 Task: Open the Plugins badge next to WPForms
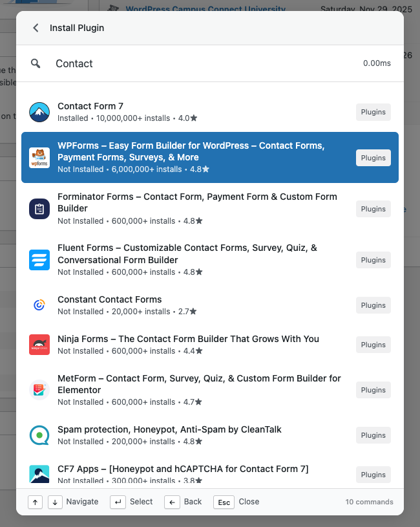point(373,157)
